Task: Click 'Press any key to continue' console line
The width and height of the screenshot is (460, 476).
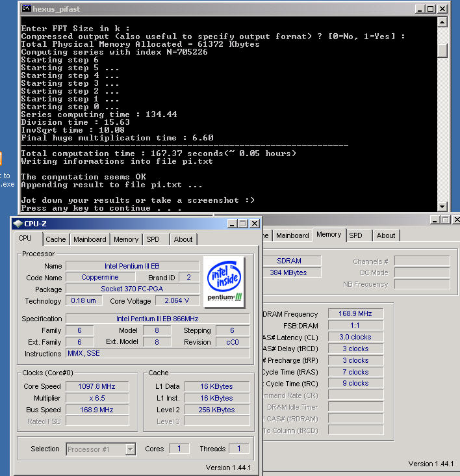Action: click(101, 208)
